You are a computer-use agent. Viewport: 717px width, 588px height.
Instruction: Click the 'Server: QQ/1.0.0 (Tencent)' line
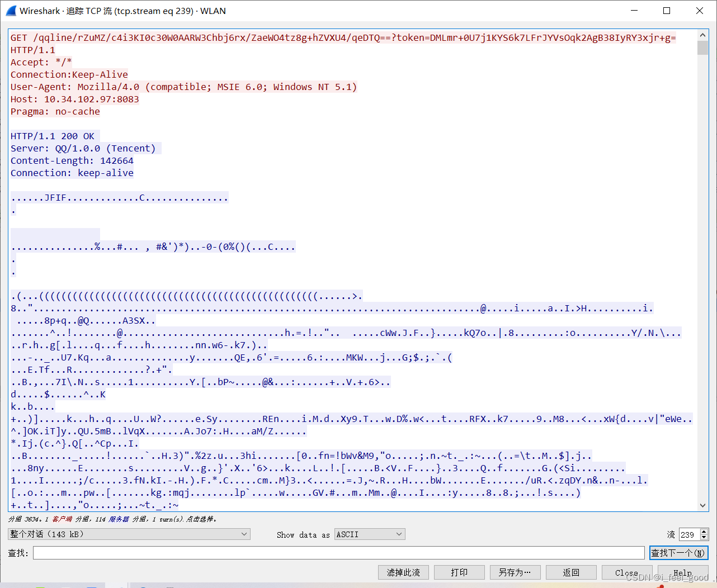(x=83, y=148)
